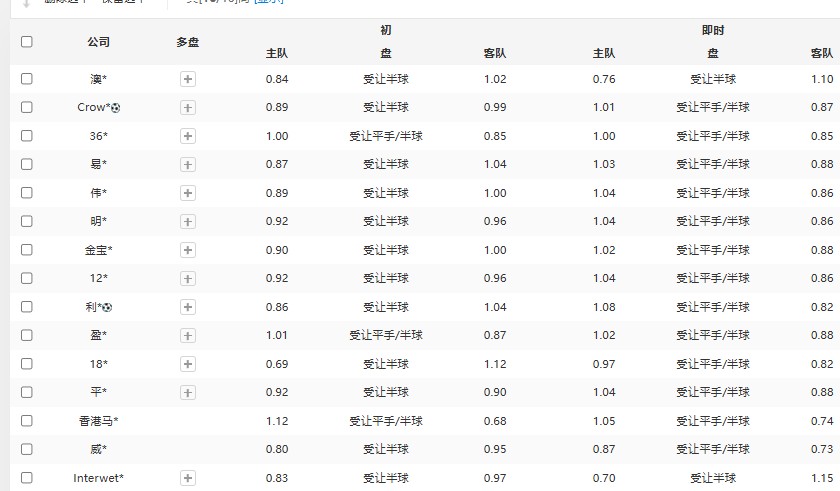Check the box for 18* row
Viewport: 840px width, 491px height.
click(x=26, y=364)
